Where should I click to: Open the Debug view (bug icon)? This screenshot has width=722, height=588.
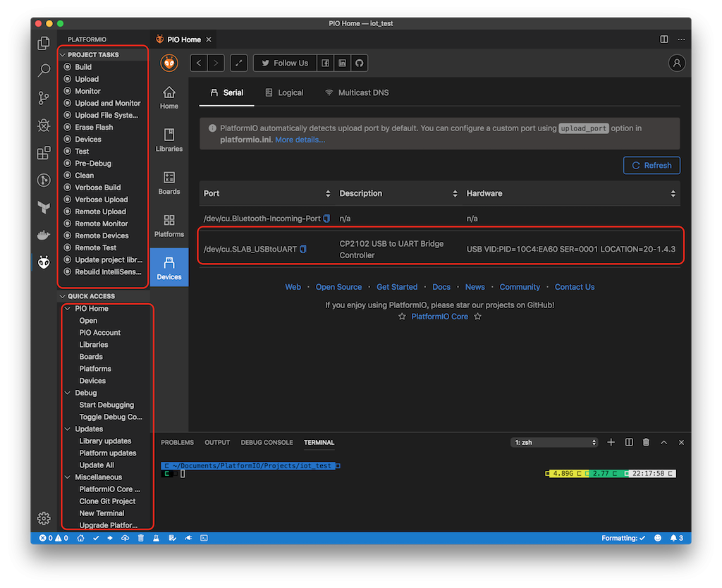pos(44,125)
